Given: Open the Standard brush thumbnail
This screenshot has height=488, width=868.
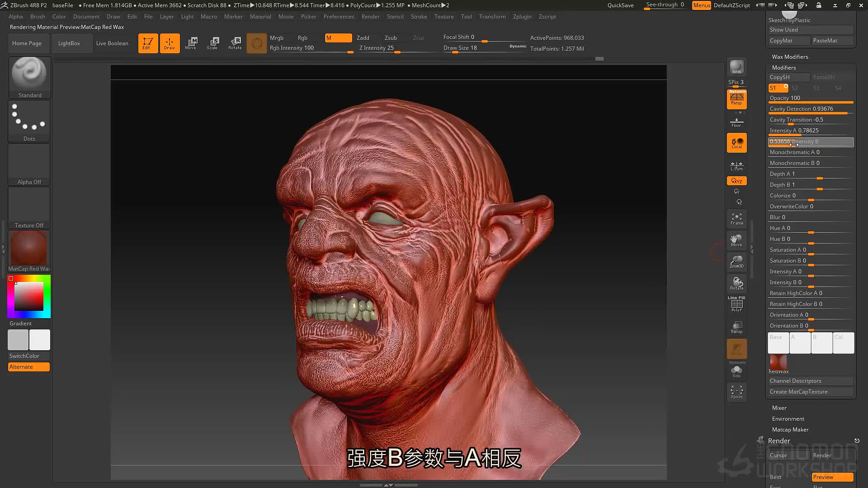Looking at the screenshot, I should click(x=29, y=77).
